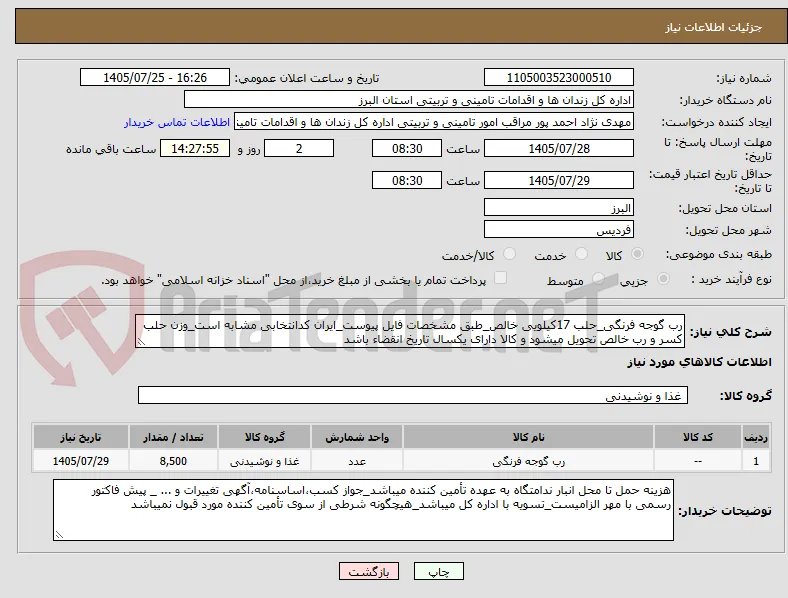788x598 pixels.
Task: Toggle the اسناد خزانه اسلامی payment checkbox
Action: (501, 278)
